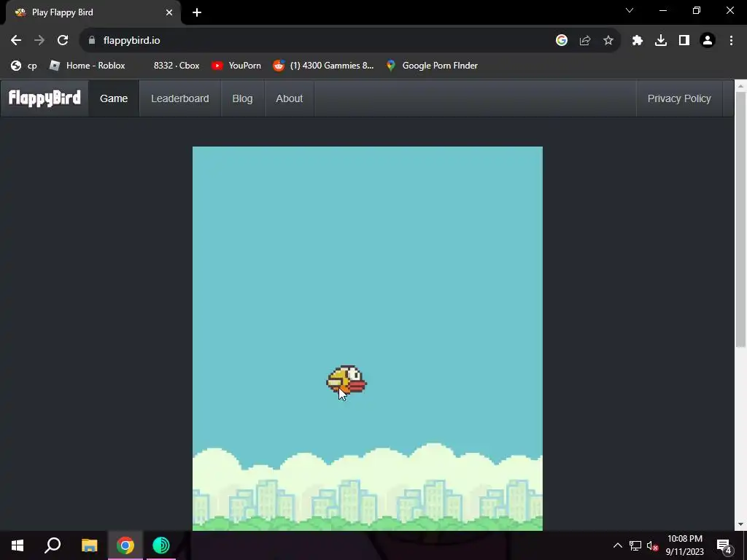This screenshot has height=560, width=747.
Task: Open the Chrome downloads icon
Action: (x=661, y=41)
